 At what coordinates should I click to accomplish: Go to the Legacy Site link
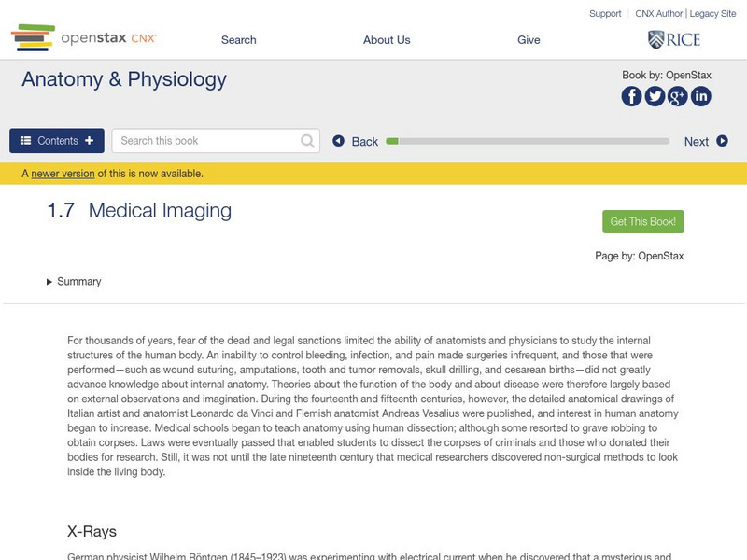(x=712, y=14)
